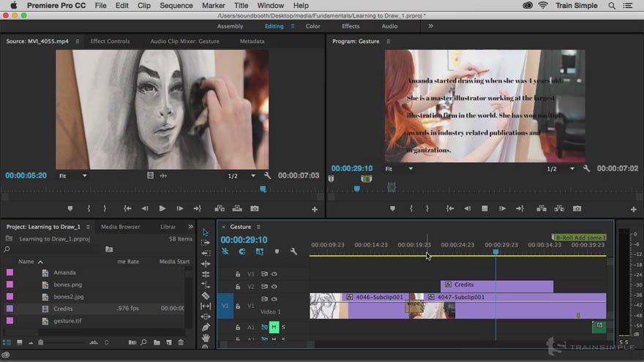Open Program: Gesture panel menu
This screenshot has width=644, height=362.
[x=388, y=42]
